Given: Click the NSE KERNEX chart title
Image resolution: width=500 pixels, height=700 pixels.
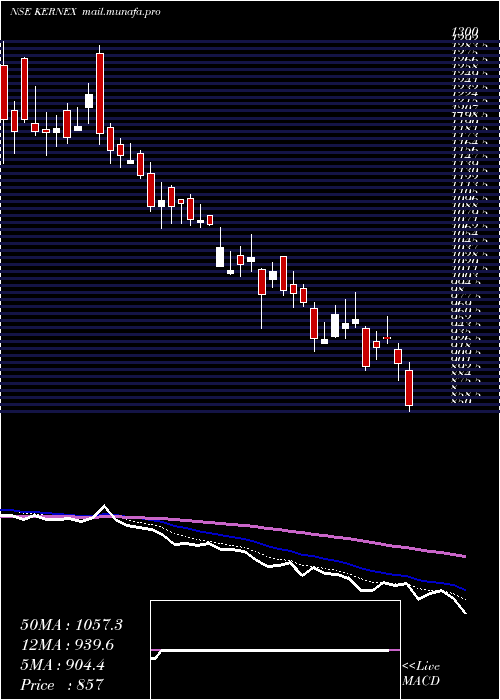Looking at the screenshot, I should 43,12.
